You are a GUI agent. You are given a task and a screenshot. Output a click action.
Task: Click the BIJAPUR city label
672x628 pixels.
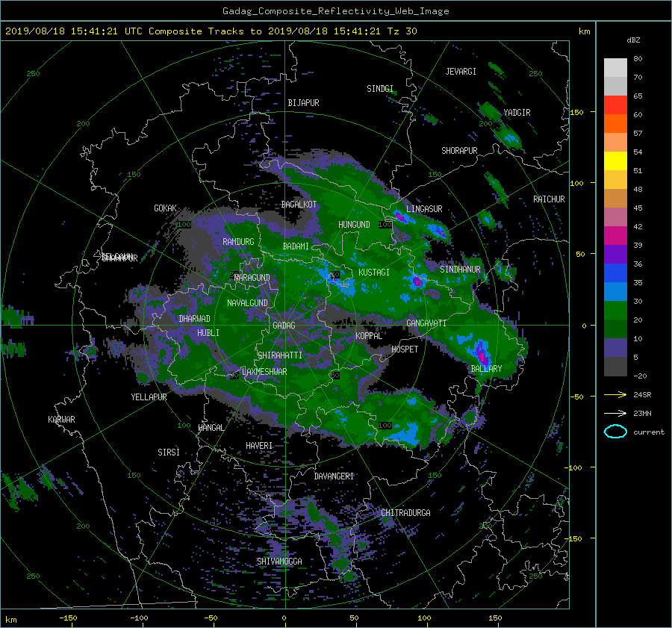point(303,103)
